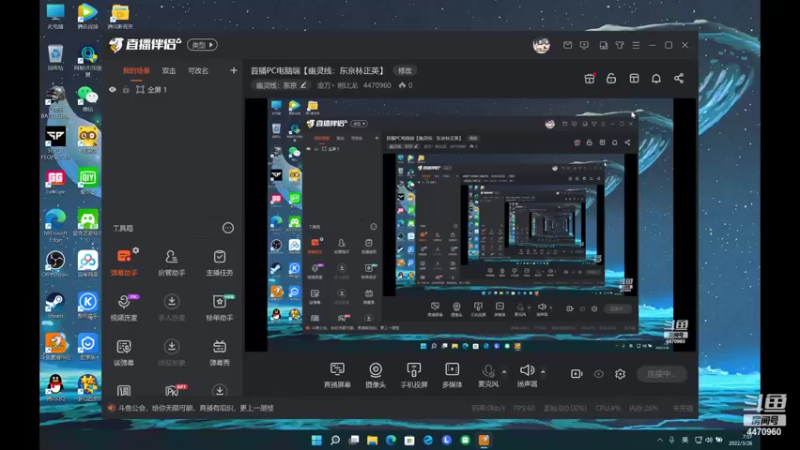Expand the 扬声器 options arrow
800x450 pixels.
pos(543,371)
